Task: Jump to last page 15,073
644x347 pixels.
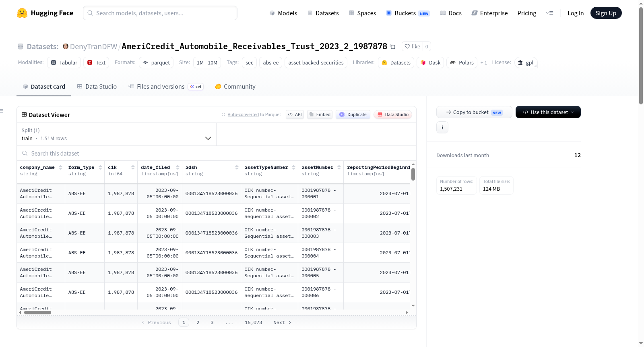Action: pos(253,322)
